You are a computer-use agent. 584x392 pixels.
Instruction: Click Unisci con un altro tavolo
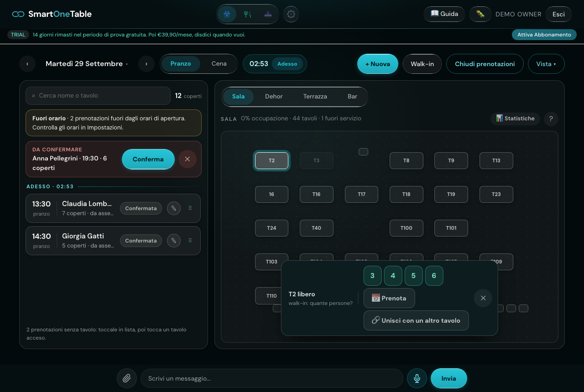[416, 320]
